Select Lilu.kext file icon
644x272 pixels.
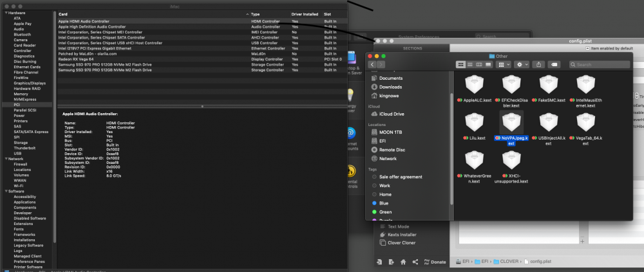click(475, 122)
